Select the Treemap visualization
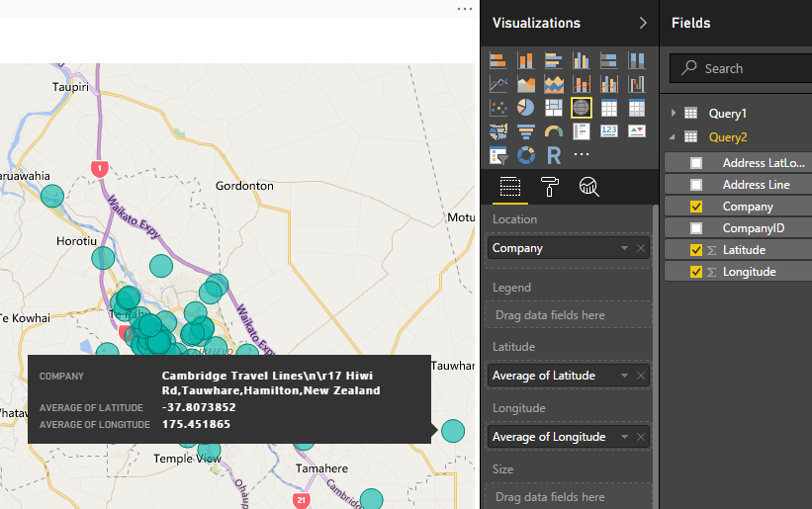This screenshot has height=509, width=812. (x=554, y=108)
